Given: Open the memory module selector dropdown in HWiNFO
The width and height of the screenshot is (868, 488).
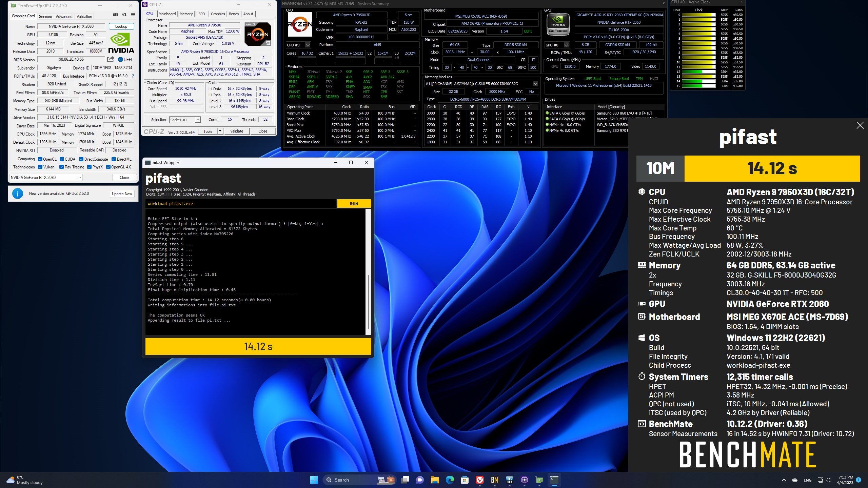Looking at the screenshot, I should click(x=535, y=84).
